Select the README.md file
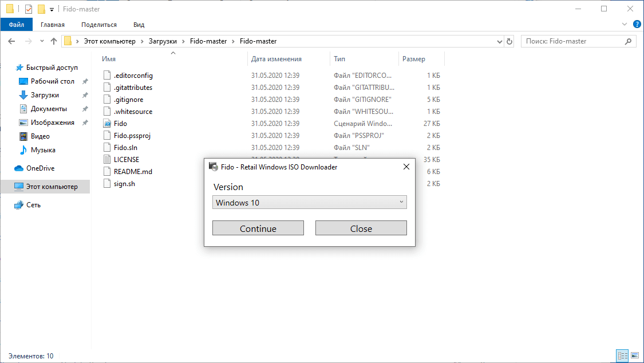 point(133,171)
